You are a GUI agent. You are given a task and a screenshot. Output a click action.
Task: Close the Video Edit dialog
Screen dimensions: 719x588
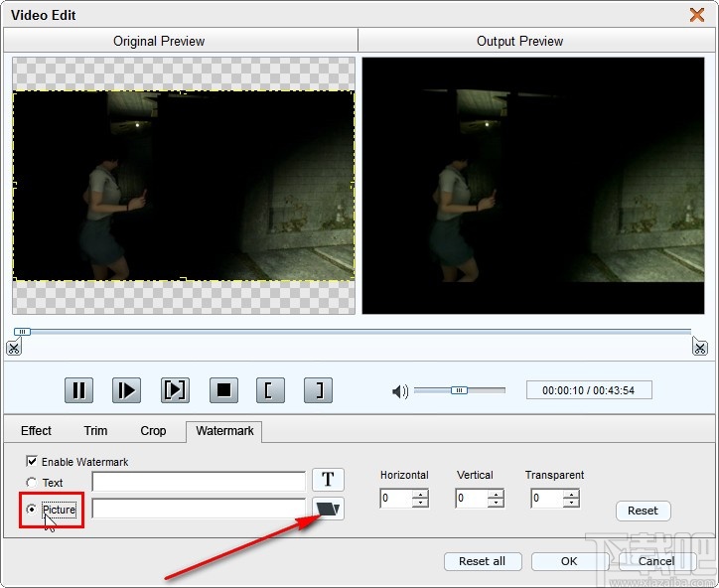pos(697,15)
